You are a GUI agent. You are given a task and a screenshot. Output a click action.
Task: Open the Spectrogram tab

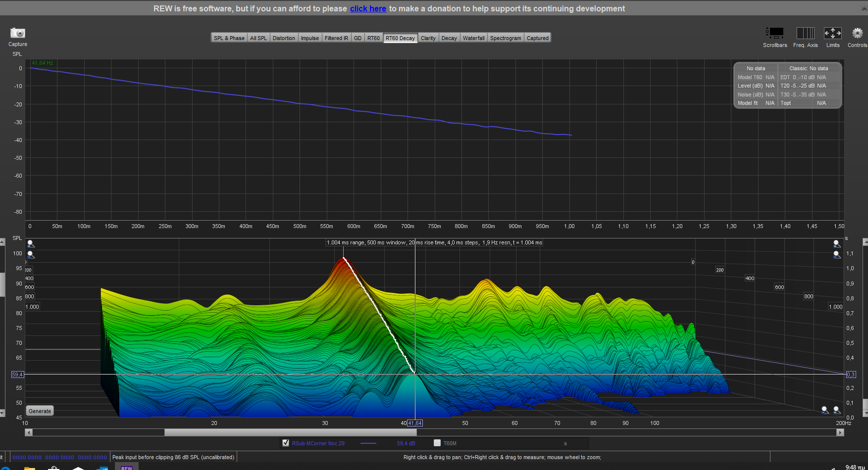pyautogui.click(x=505, y=38)
